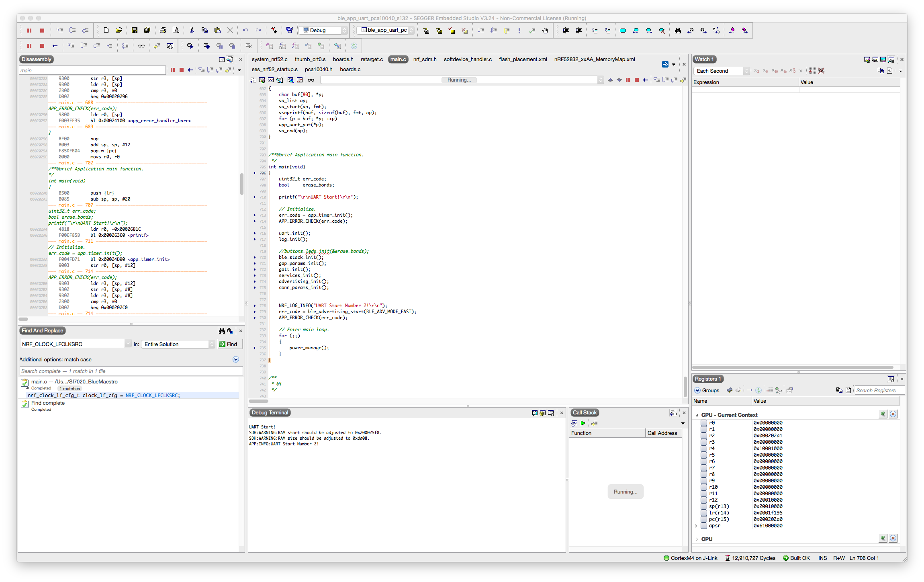Toggle the pc(r15) register checkbox
924x582 pixels.
coord(704,519)
